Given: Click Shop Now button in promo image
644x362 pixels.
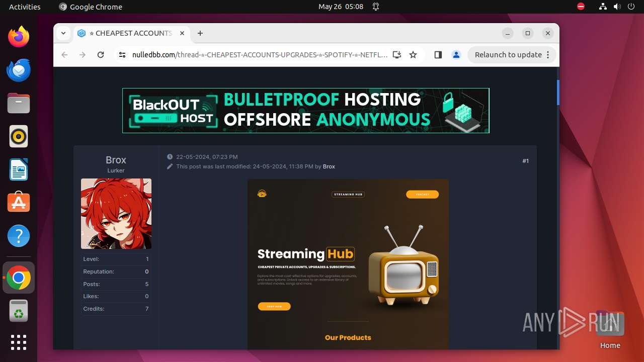Looking at the screenshot, I should click(274, 306).
